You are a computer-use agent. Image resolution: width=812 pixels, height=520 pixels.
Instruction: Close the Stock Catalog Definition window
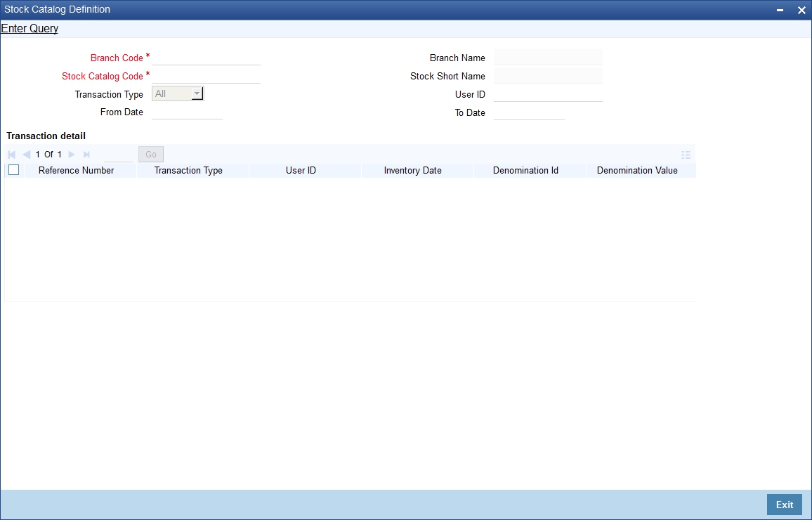(801, 10)
